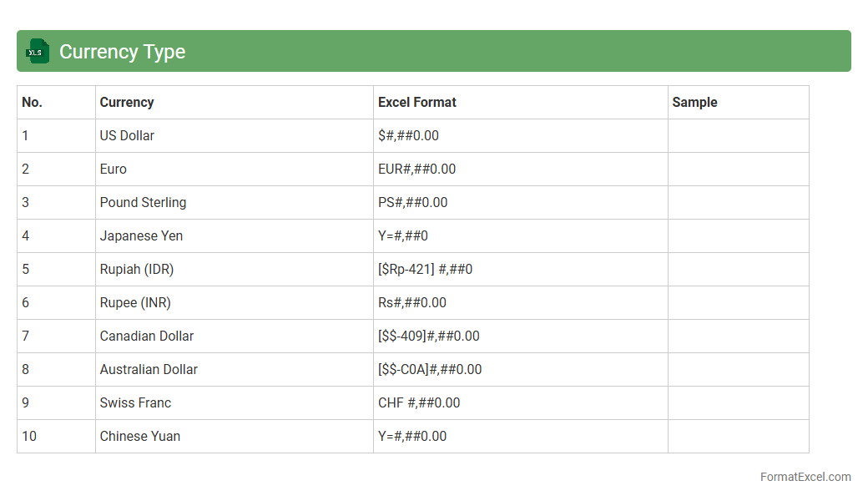The image size is (868, 501).
Task: Click the [$Rp-421] #,##0 format cell
Action: pyautogui.click(x=425, y=269)
